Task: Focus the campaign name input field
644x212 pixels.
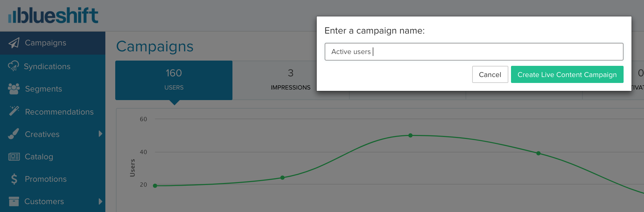Action: [474, 52]
